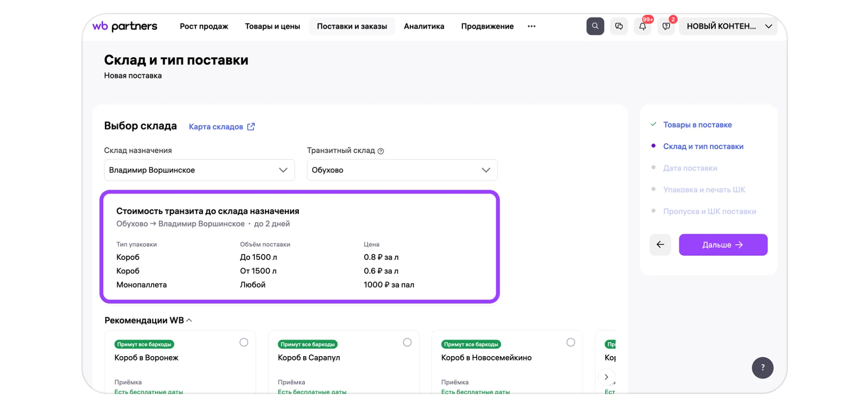Viewport: 868px width, 406px height.
Task: Open the Транзитный склад dropdown
Action: coord(402,170)
